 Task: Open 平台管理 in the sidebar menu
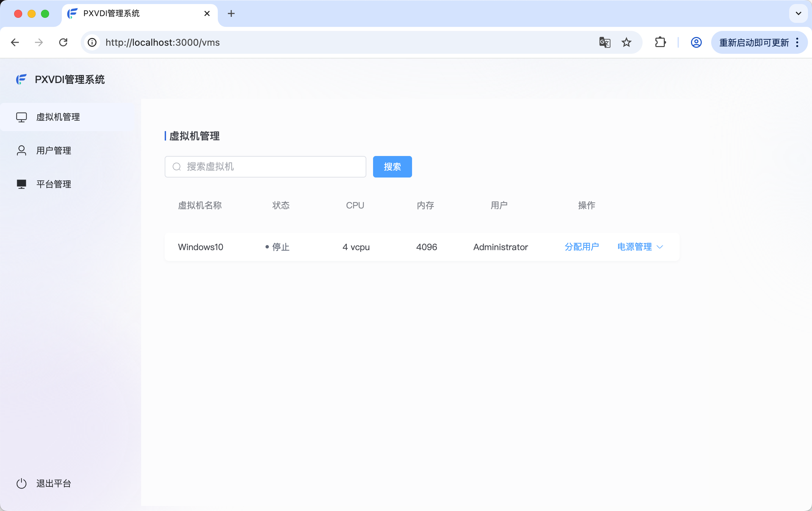(54, 184)
